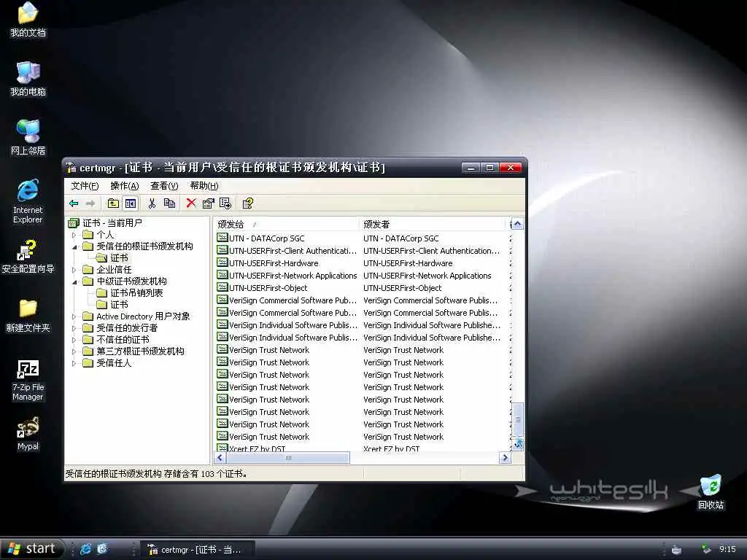The height and width of the screenshot is (560, 747).
Task: Open 我的文档 desktop icon
Action: point(28,19)
